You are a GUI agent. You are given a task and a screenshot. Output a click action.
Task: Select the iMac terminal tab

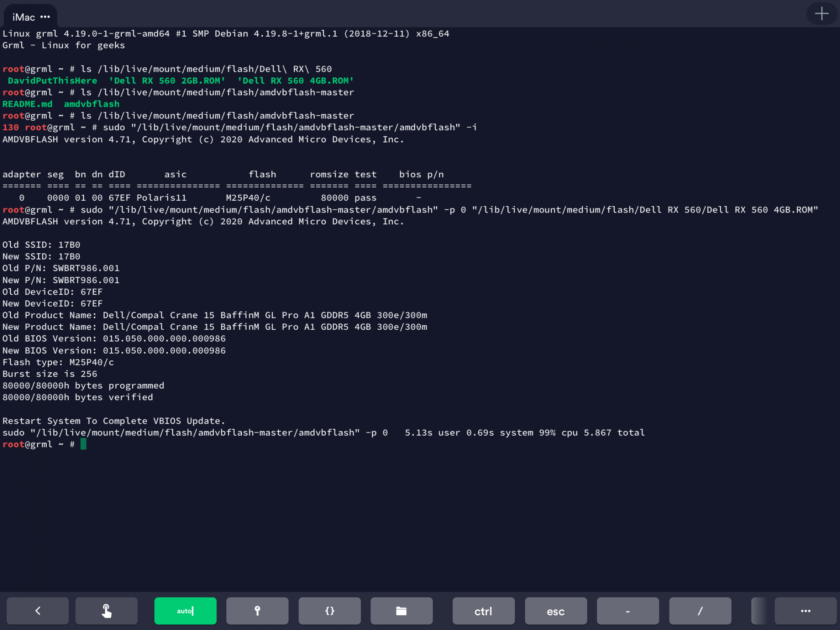click(x=23, y=17)
